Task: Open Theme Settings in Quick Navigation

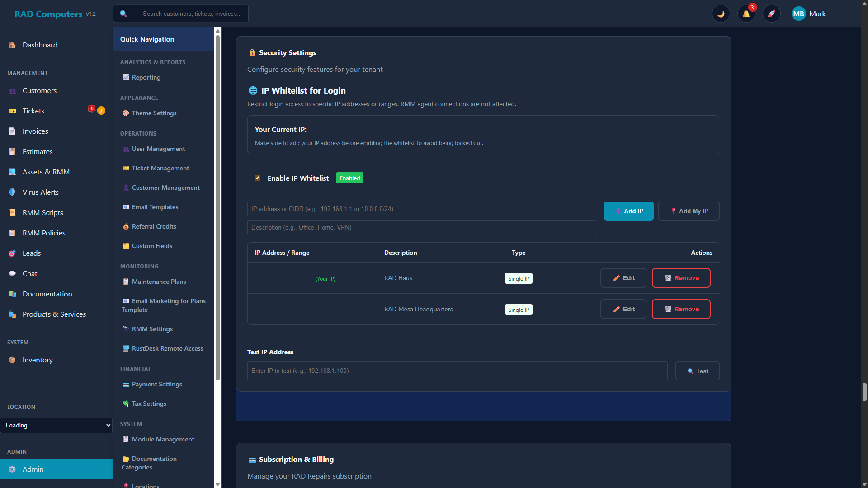Action: tap(154, 113)
